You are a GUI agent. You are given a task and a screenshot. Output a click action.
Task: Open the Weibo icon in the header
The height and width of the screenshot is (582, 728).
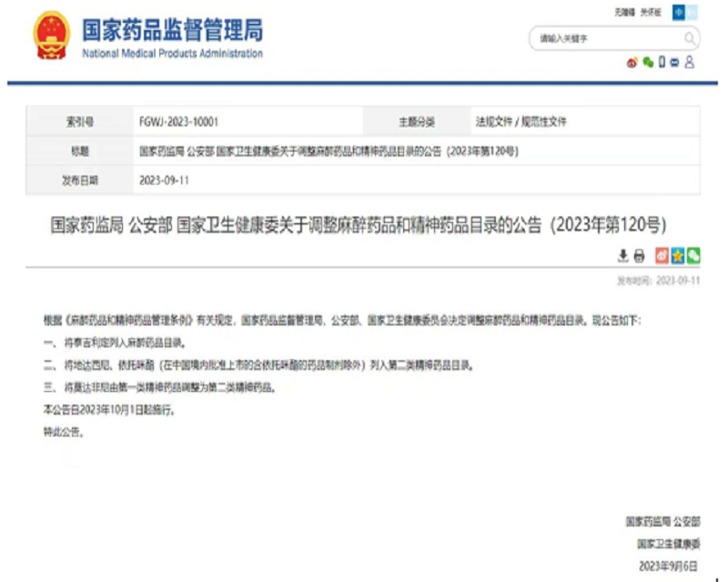[x=632, y=62]
